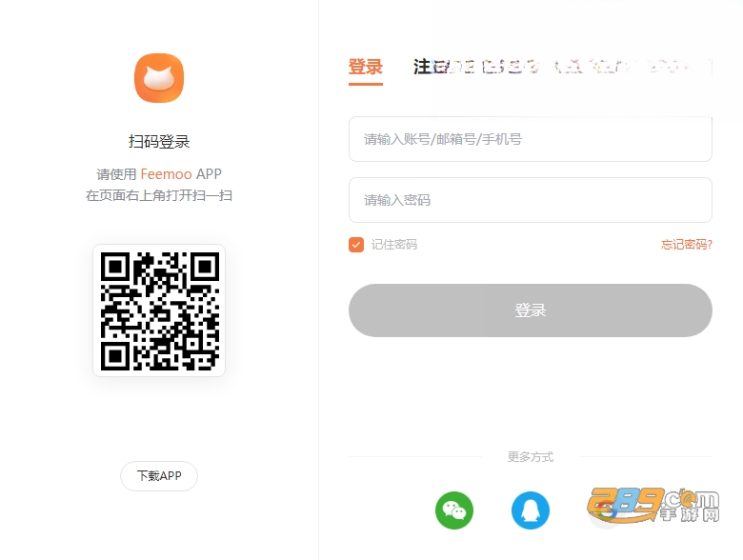Select the 扫码登录 heading text
The height and width of the screenshot is (560, 743).
coord(159,141)
